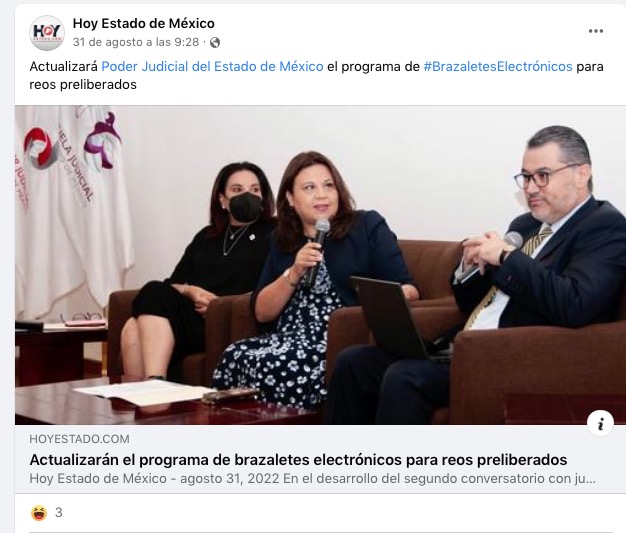
Task: Click the HOYESTADO.COM source domain
Action: (x=79, y=439)
